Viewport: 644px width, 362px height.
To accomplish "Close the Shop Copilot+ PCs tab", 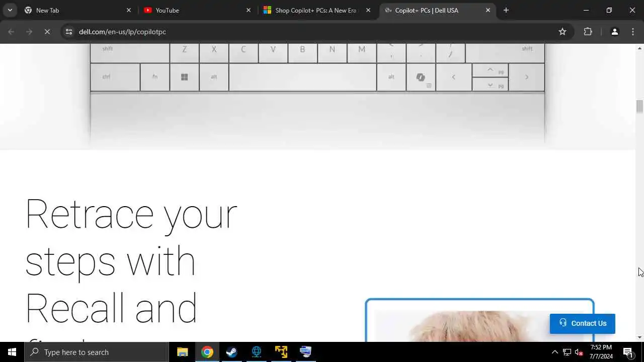I will tap(368, 10).
